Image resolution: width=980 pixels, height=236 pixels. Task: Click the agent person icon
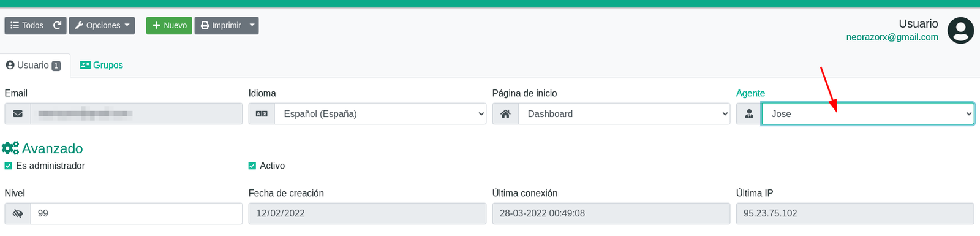pos(749,113)
